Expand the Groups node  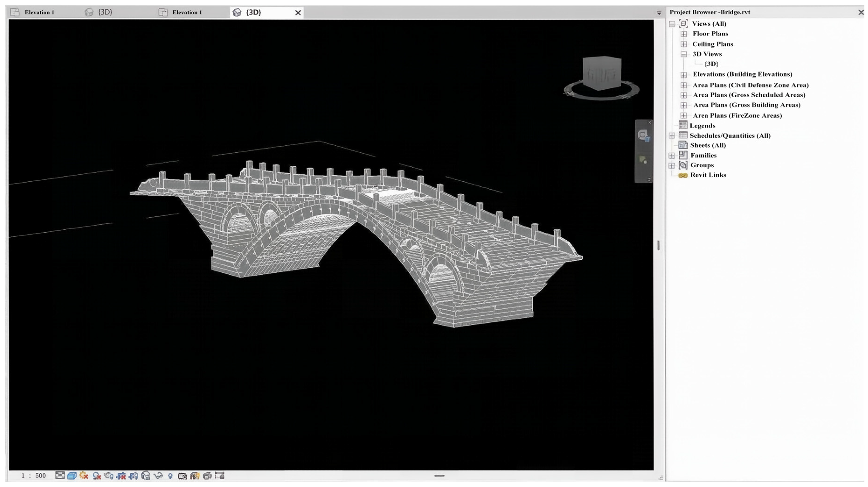(x=672, y=166)
